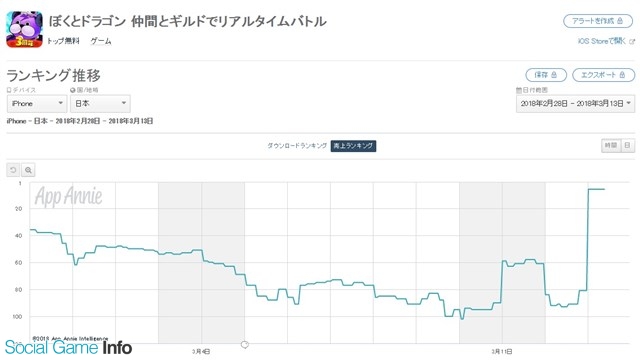Click the lock icon in アラートを作成 button
The image size is (640, 360).
(620, 21)
